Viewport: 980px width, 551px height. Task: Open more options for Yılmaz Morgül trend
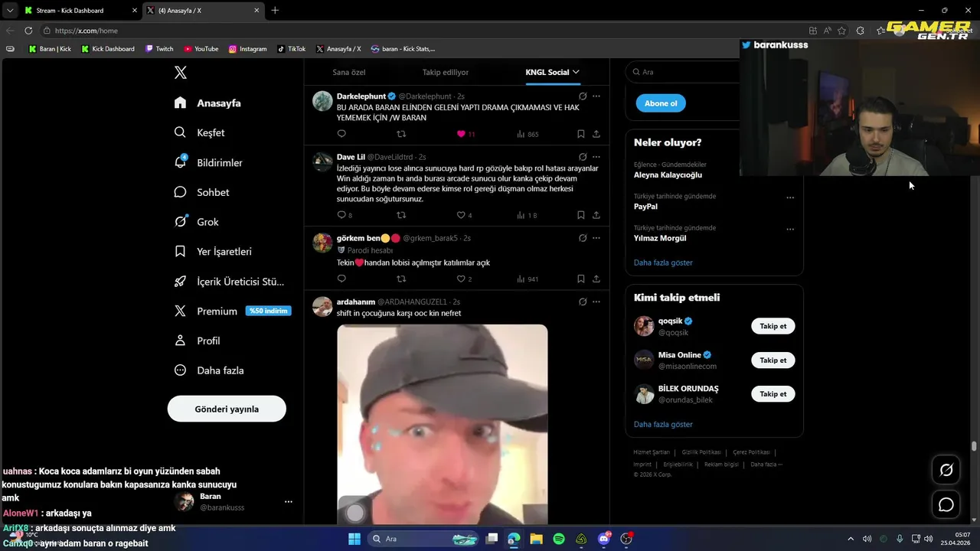pos(790,229)
